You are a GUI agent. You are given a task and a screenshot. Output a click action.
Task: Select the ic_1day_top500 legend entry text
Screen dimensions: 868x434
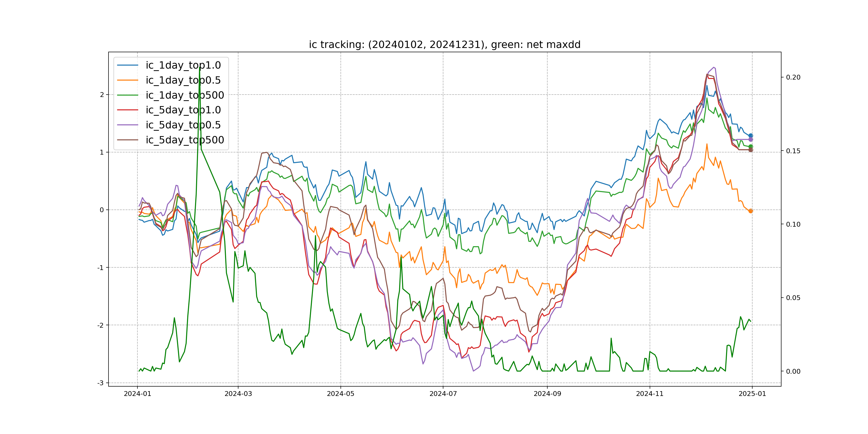click(x=185, y=95)
